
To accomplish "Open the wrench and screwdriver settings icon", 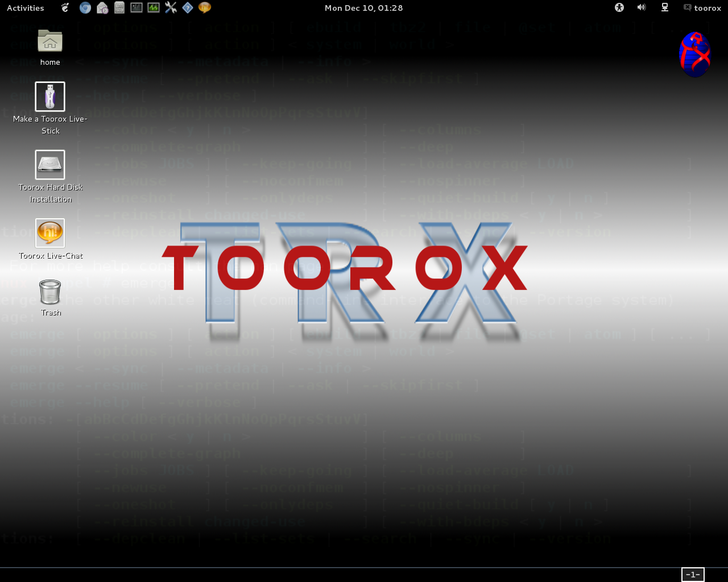I will point(171,8).
